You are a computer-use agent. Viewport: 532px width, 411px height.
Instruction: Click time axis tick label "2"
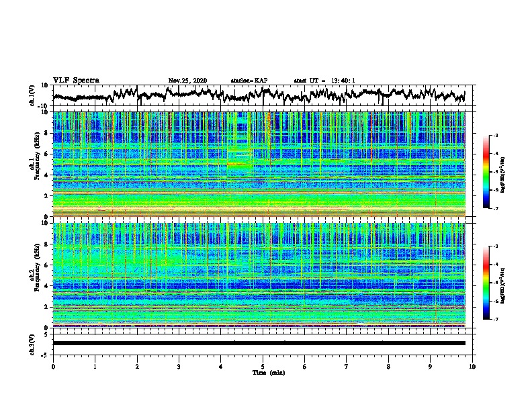tap(137, 367)
